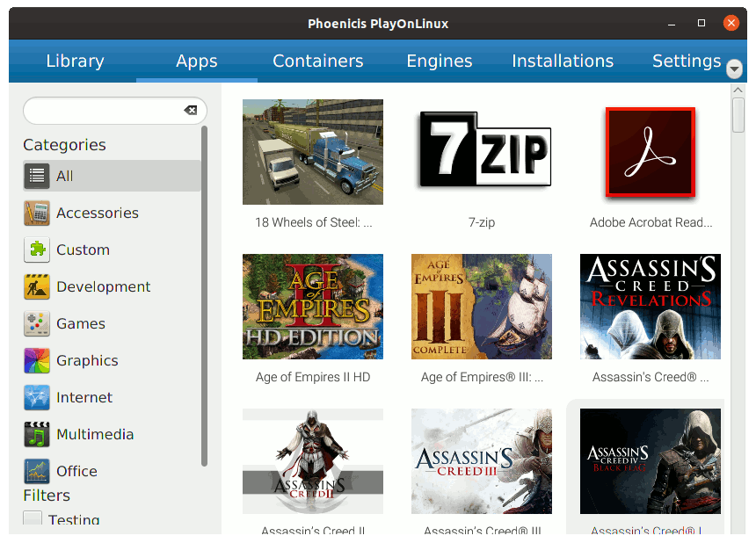756x543 pixels.
Task: Maximize the Phoenicis PlayOnLinux window
Action: pos(701,23)
